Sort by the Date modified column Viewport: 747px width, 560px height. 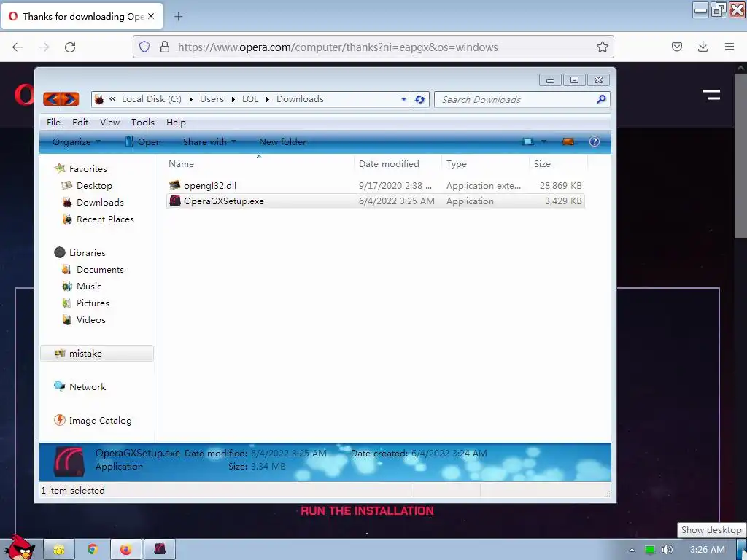(398, 164)
